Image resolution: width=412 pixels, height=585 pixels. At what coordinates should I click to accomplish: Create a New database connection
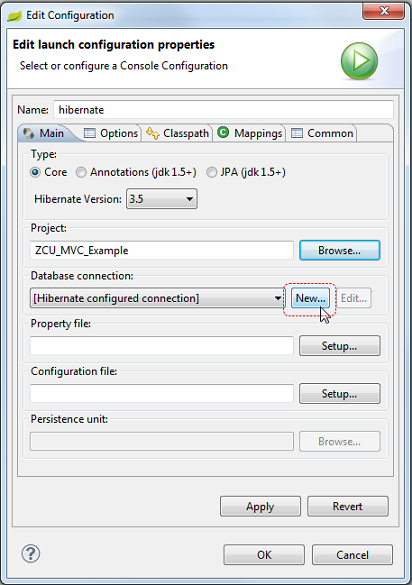point(310,298)
